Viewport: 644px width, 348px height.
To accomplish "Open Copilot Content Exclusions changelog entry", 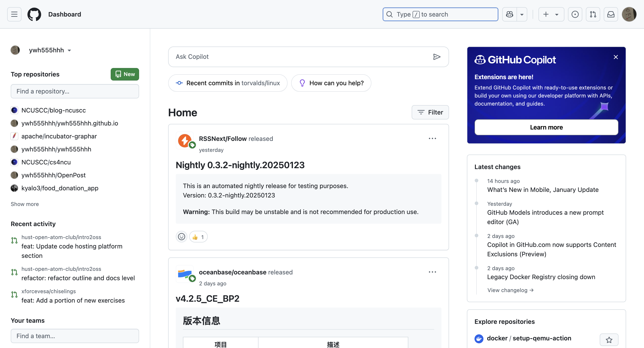I will coord(551,250).
